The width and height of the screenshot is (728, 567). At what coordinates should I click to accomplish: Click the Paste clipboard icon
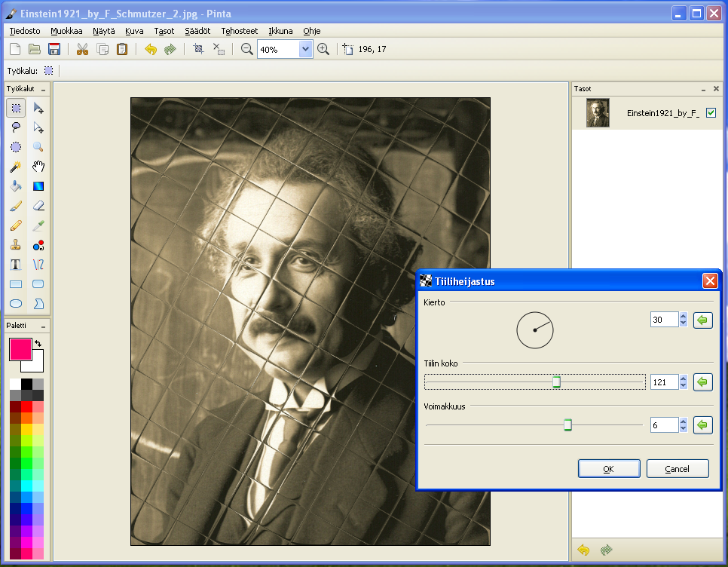click(x=122, y=49)
